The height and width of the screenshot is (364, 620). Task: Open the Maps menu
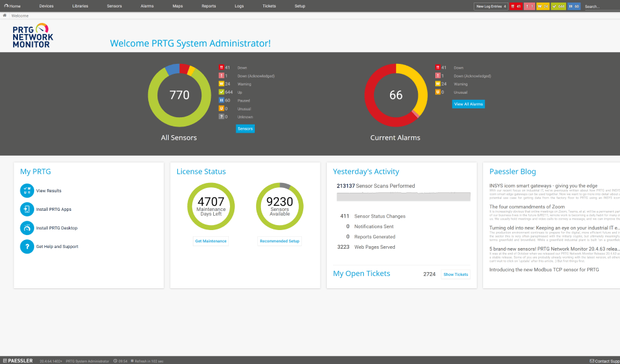[178, 6]
